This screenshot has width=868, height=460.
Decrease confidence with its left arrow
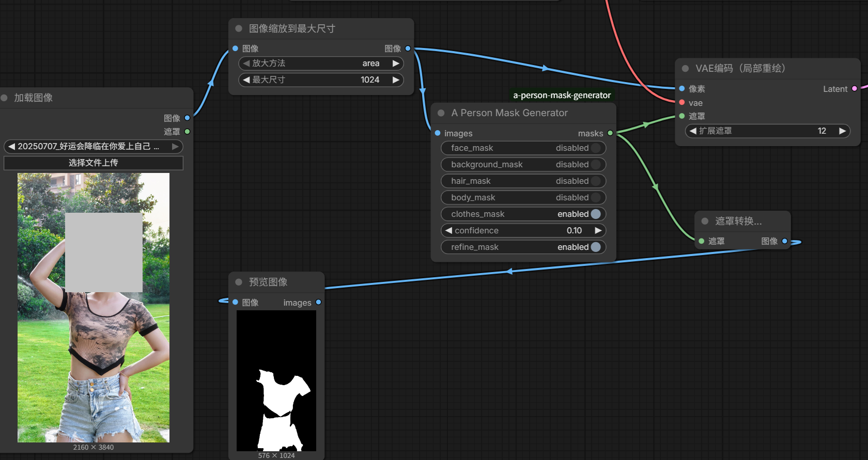pyautogui.click(x=448, y=230)
